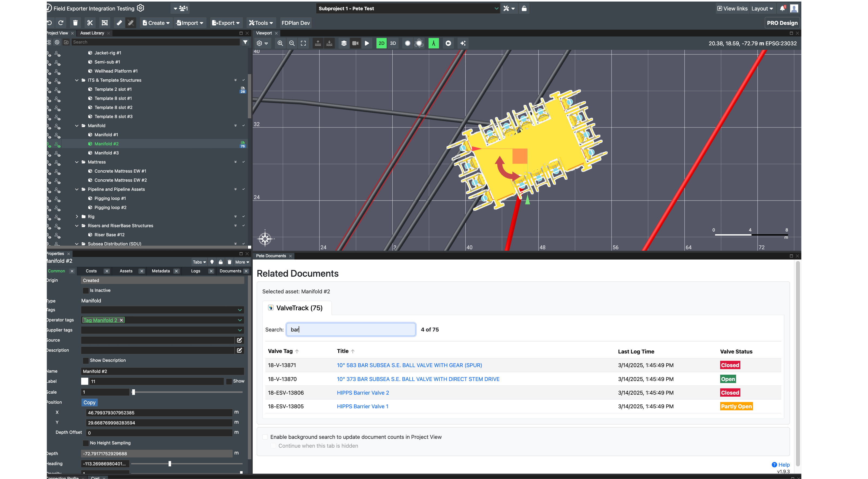Open the viewport layers stack icon

(x=344, y=43)
